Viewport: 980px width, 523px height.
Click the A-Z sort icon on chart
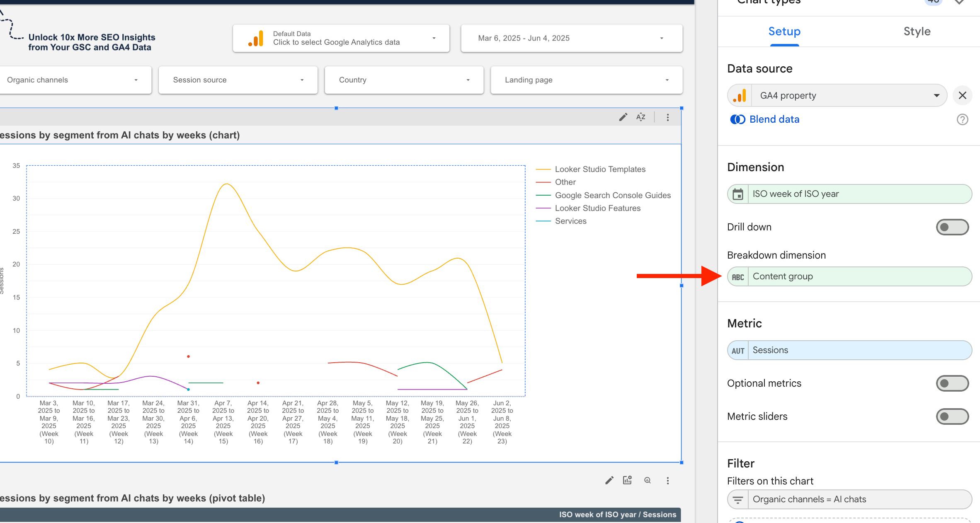(x=641, y=117)
